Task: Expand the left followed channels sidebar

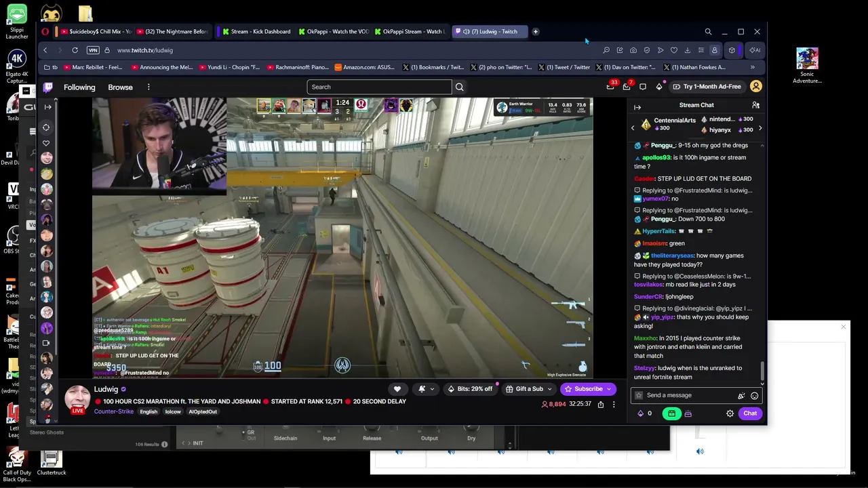Action: [x=47, y=107]
